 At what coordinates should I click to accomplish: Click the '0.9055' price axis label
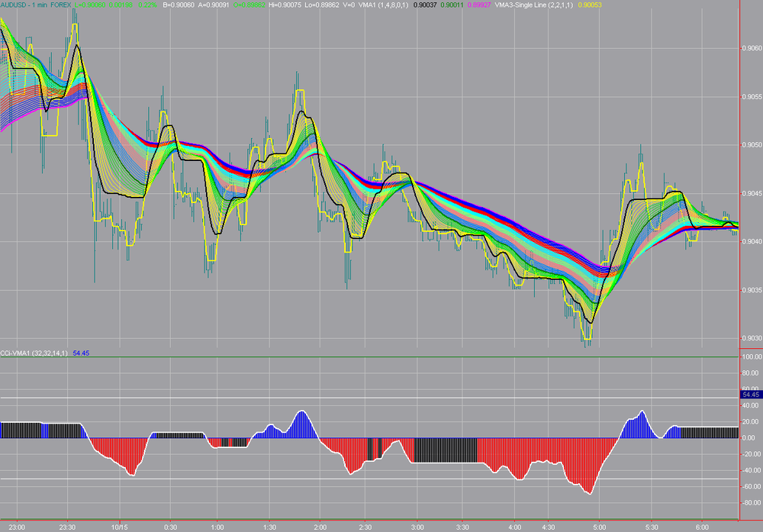(752, 97)
